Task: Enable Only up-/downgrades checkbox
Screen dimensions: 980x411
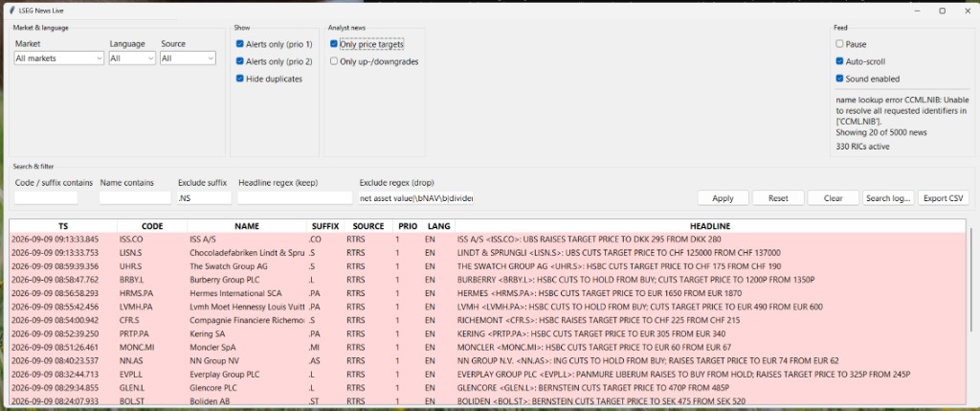Action: tap(334, 61)
